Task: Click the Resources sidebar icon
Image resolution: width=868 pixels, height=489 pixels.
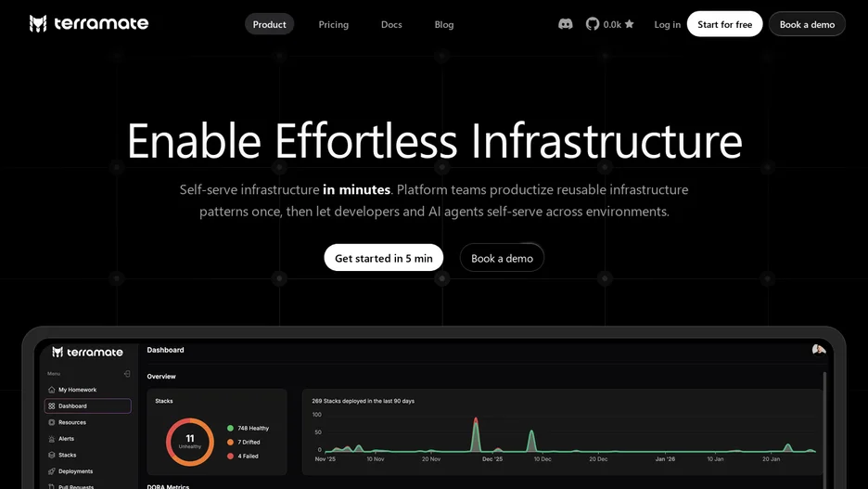Action: [x=52, y=422]
